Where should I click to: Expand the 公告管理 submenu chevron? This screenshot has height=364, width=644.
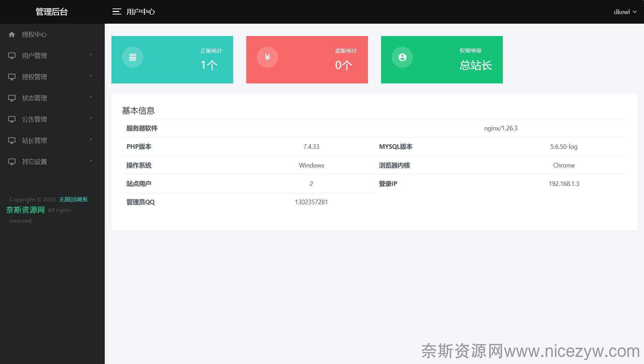(x=91, y=118)
